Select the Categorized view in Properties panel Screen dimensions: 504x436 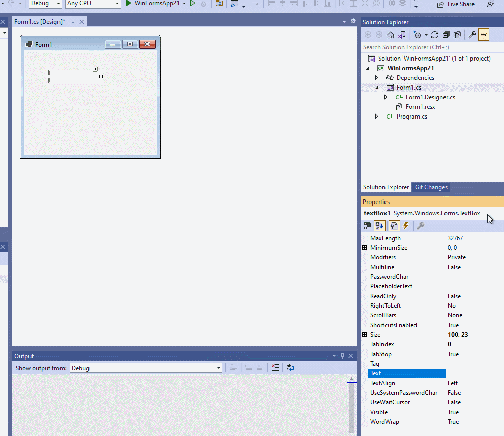(367, 226)
